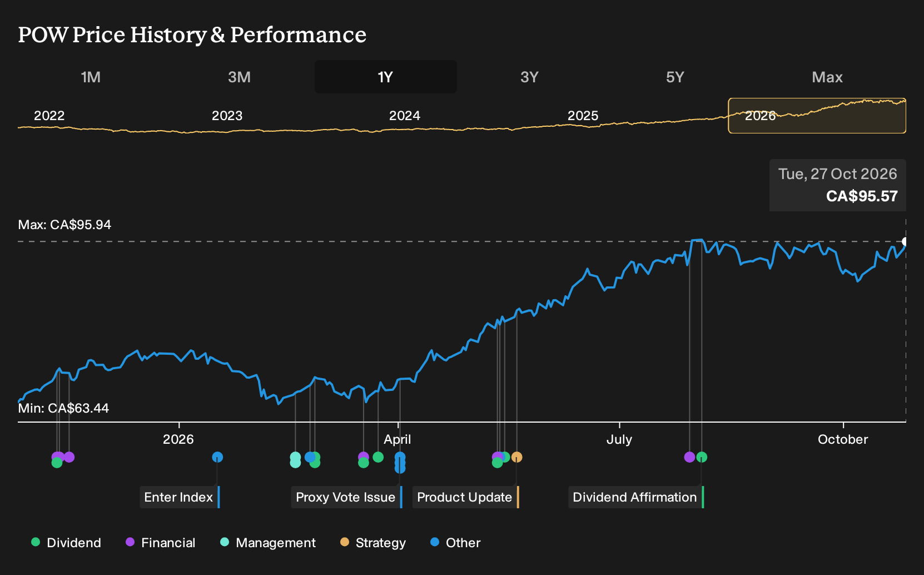Click the upper teal Management event dot

point(295,457)
